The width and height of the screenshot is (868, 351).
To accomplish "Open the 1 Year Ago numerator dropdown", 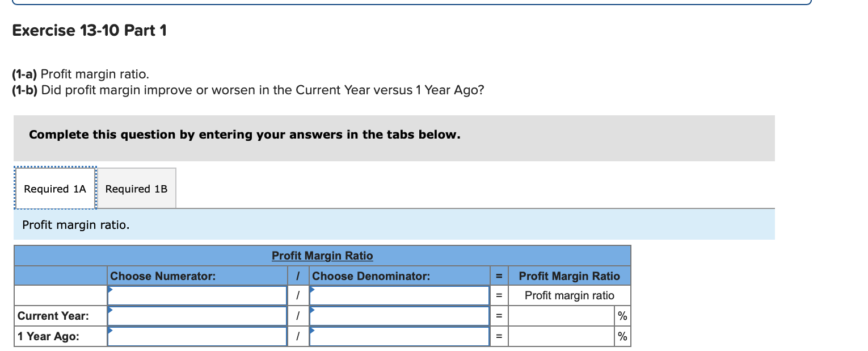I will point(197,336).
